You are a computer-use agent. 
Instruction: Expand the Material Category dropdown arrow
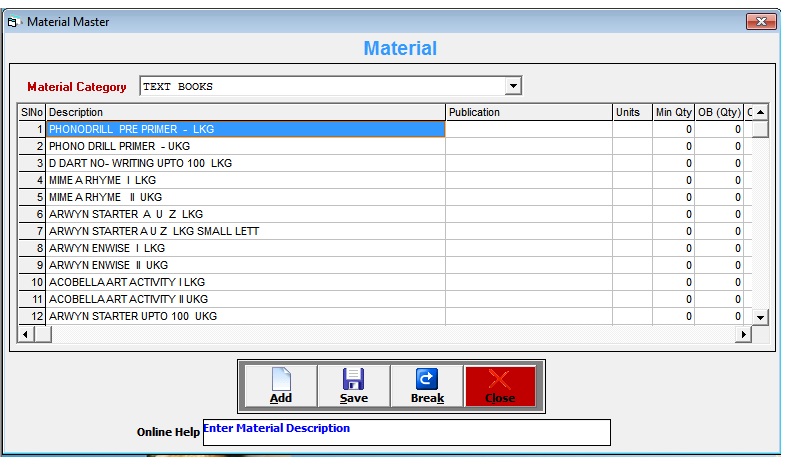513,87
